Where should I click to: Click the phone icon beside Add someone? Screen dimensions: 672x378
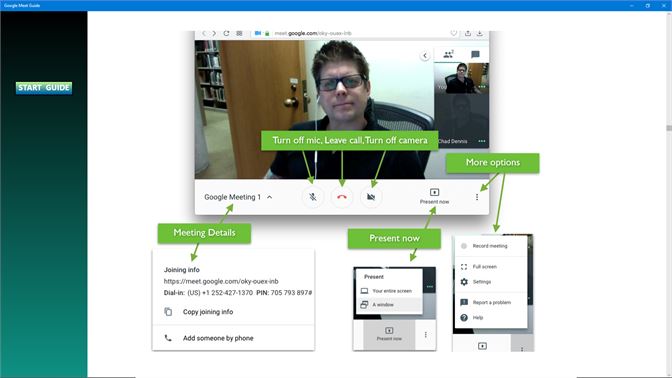point(168,338)
